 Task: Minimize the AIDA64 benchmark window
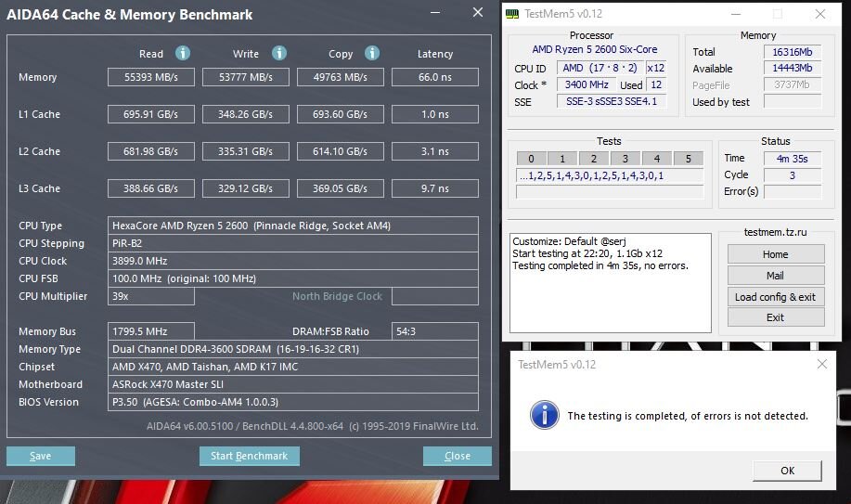tap(435, 12)
